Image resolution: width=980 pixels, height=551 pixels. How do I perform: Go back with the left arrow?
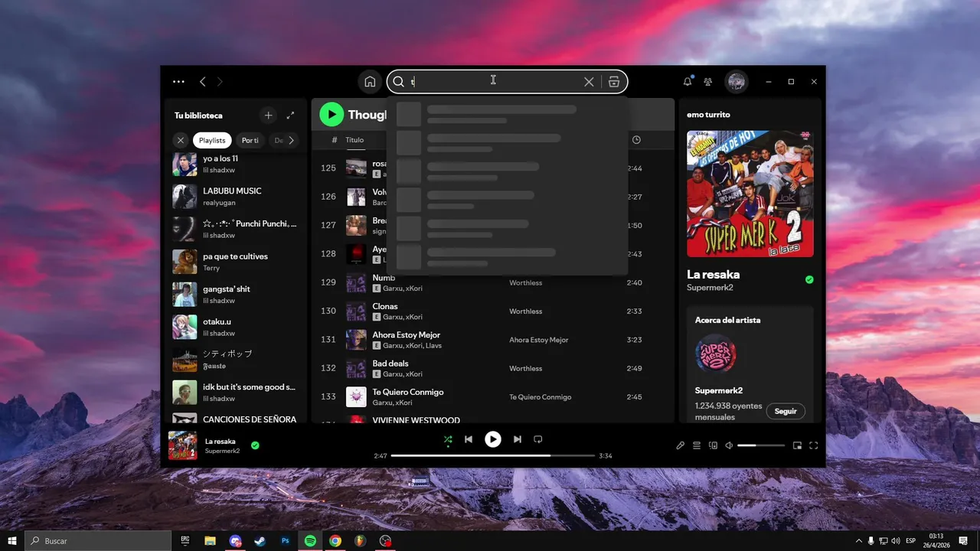[203, 82]
